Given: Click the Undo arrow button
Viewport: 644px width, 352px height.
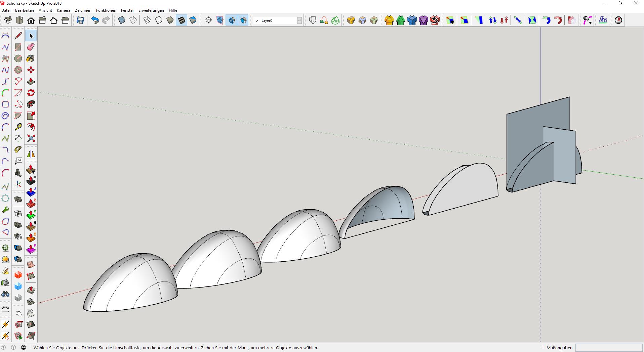Looking at the screenshot, I should [95, 20].
